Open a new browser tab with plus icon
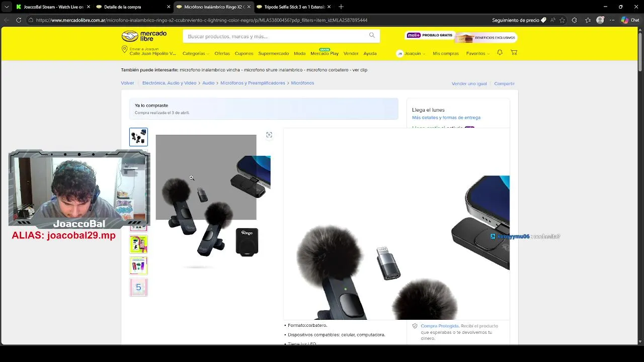644x362 pixels. tap(341, 7)
